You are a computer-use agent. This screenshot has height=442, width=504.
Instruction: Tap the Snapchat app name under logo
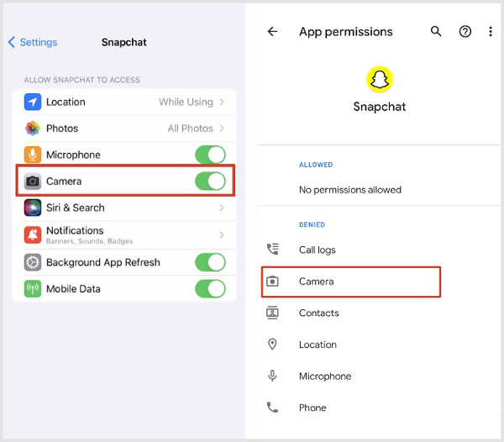tap(380, 107)
